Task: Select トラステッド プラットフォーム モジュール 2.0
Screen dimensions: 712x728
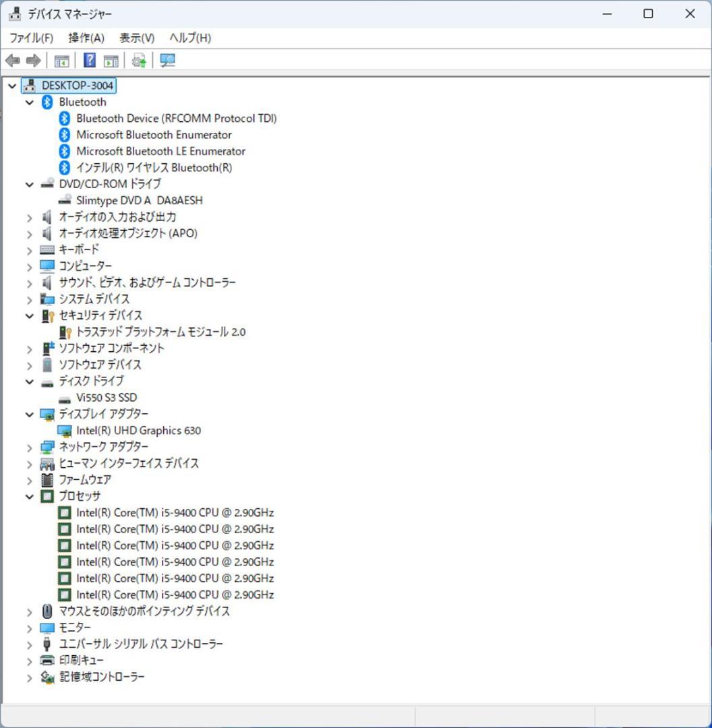Action: (x=160, y=332)
